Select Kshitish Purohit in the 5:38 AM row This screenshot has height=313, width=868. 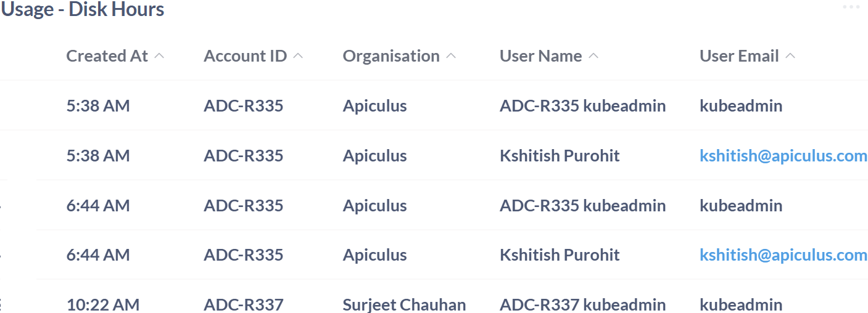tap(560, 156)
